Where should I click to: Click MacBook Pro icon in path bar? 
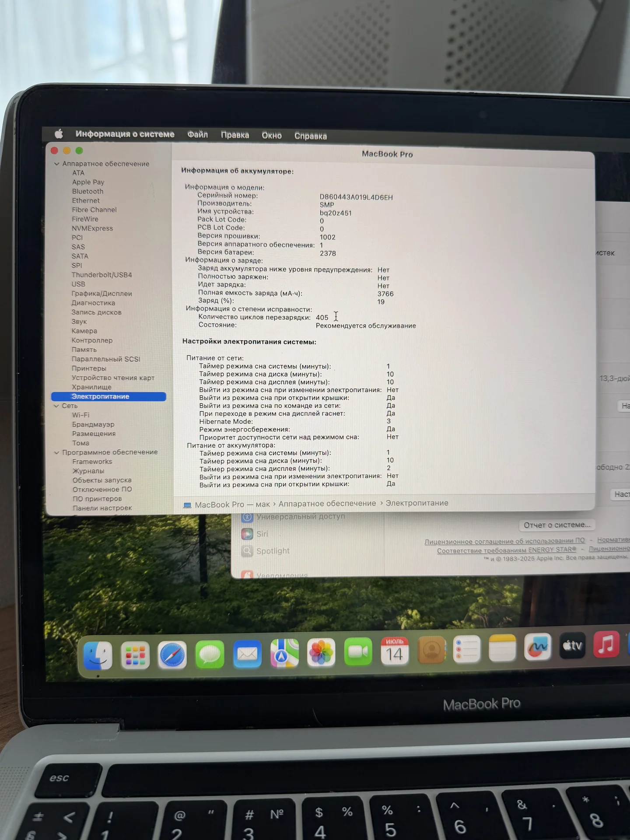click(187, 505)
